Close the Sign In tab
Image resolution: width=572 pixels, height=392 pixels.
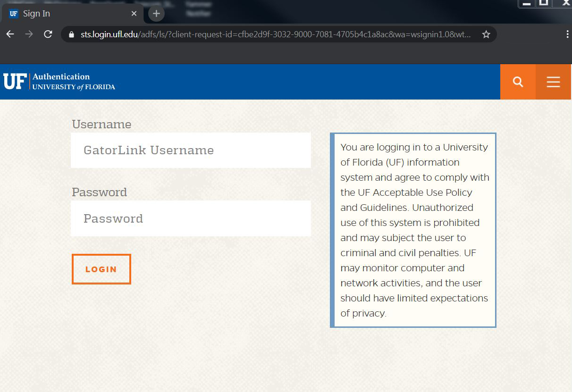coord(134,14)
